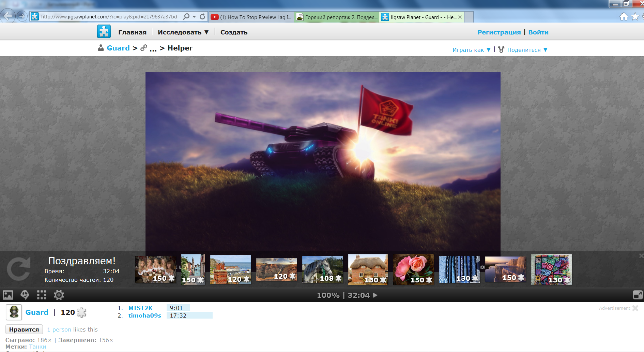Toggle fullscreen mode icon in puzzle bar
This screenshot has height=352, width=644.
(x=638, y=295)
